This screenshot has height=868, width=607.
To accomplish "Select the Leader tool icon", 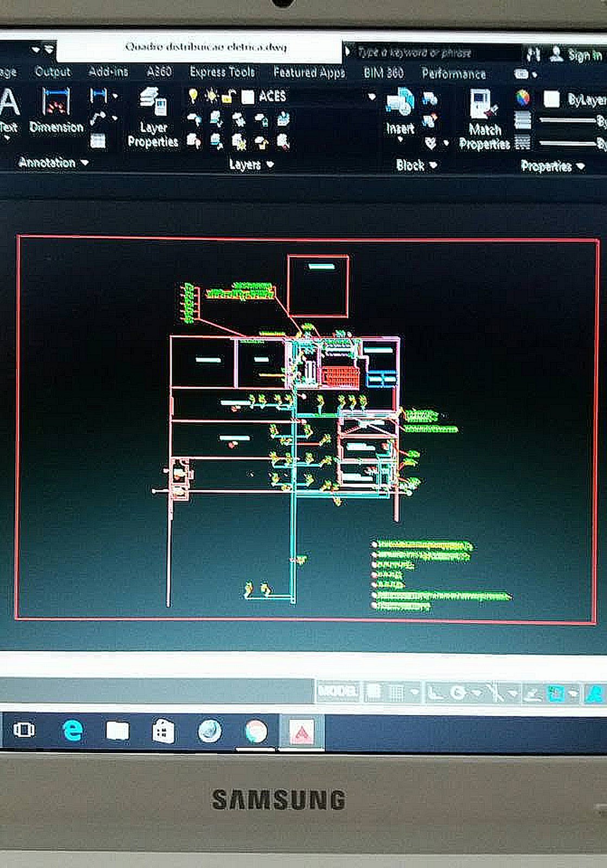I will point(98,118).
